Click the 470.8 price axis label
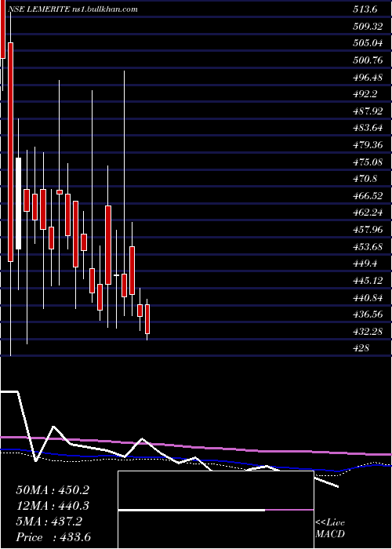392x549 pixels. (x=365, y=179)
